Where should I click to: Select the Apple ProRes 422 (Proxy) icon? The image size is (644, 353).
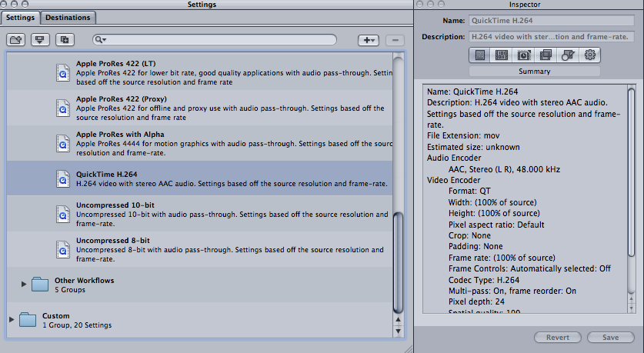pyautogui.click(x=63, y=108)
